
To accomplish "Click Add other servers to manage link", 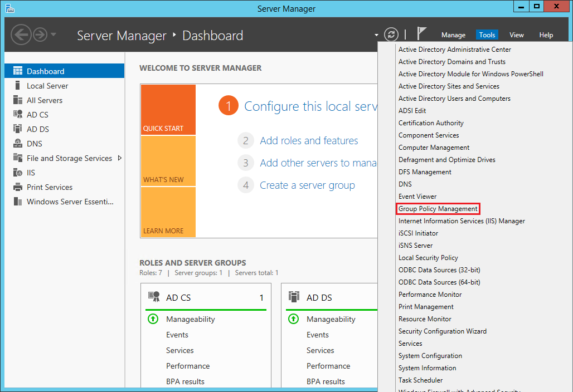I will [x=318, y=163].
